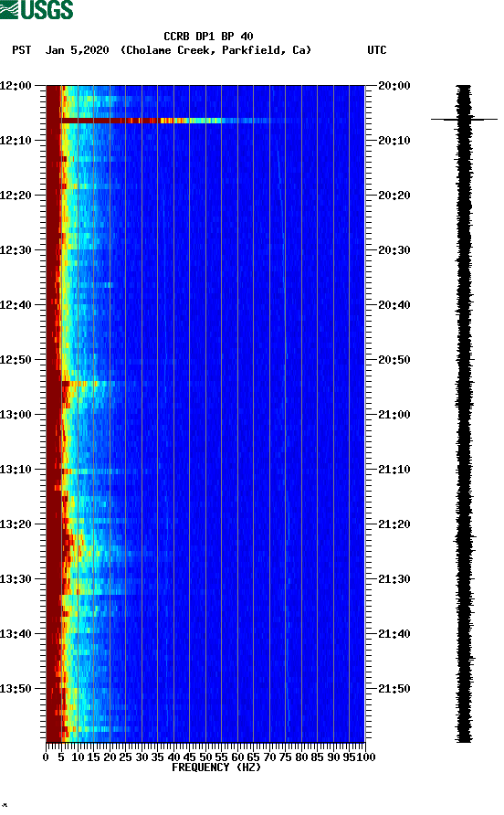Image resolution: width=504 pixels, height=815 pixels.
Task: Click the 12:00 PST time label
Action: click(x=16, y=86)
